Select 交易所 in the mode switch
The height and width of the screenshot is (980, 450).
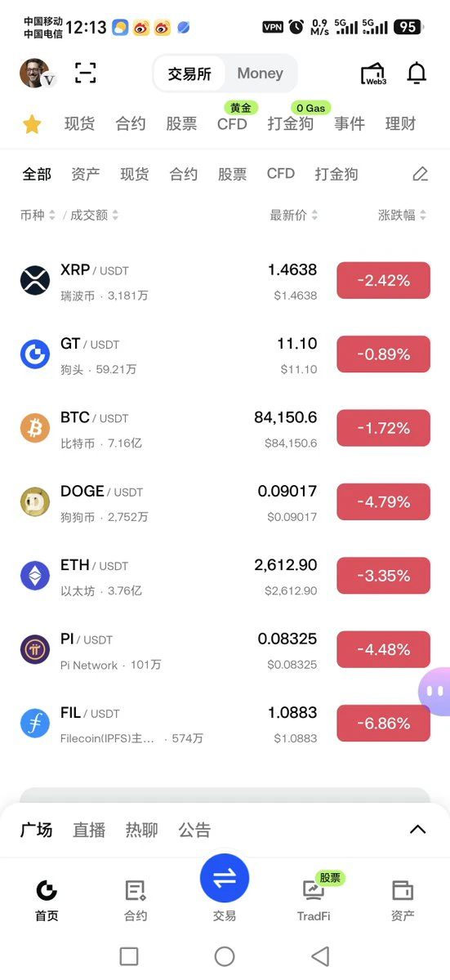pos(189,73)
